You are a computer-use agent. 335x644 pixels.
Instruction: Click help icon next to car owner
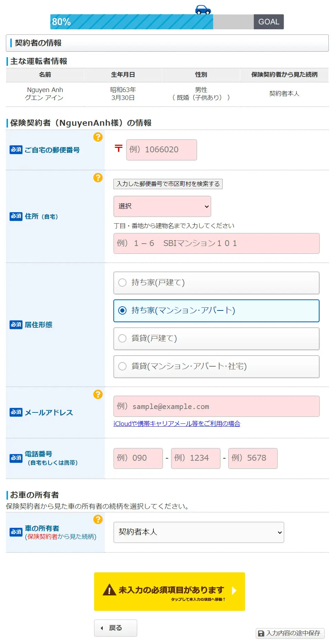point(98,519)
